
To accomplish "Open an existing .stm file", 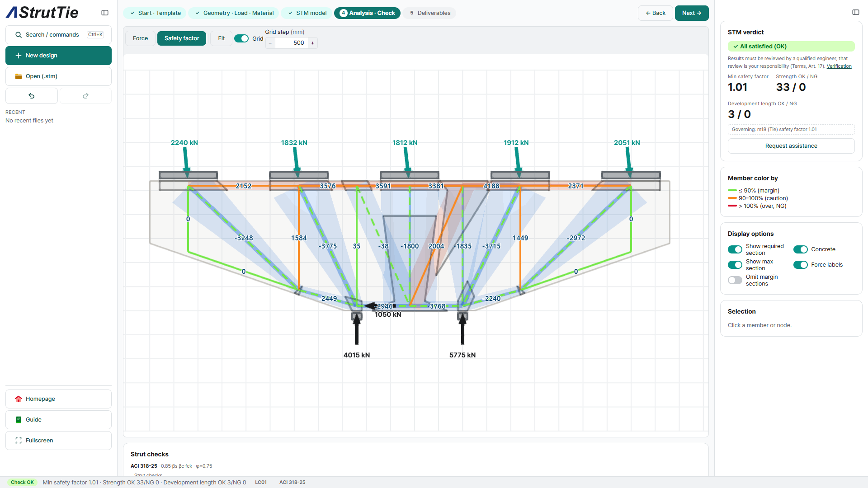I will pyautogui.click(x=58, y=76).
